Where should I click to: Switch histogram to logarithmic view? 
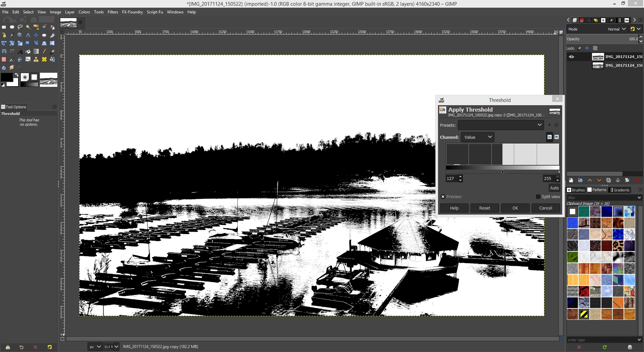[557, 137]
